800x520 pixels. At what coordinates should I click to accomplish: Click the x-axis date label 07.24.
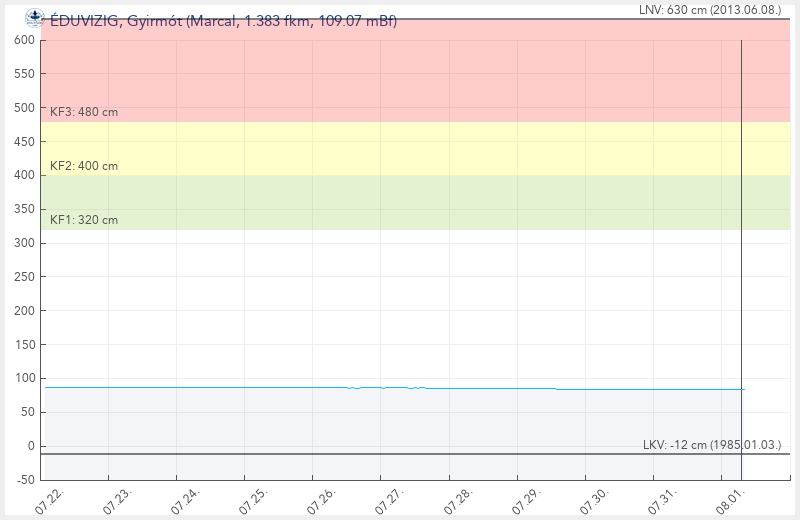click(186, 501)
